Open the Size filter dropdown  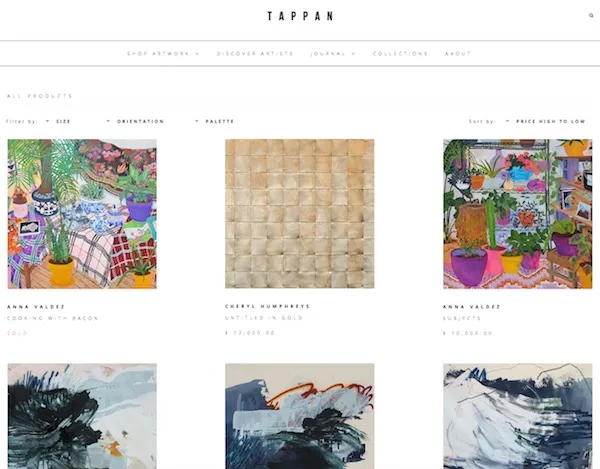[58, 121]
